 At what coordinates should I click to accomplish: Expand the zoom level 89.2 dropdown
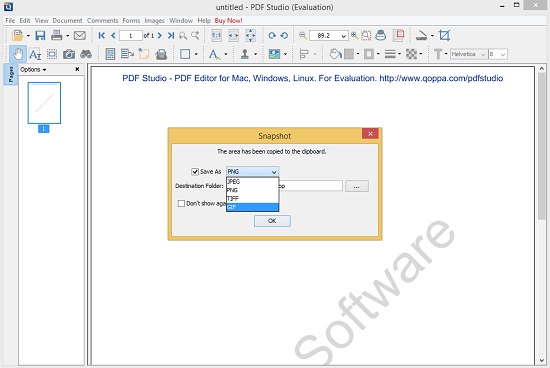(x=344, y=36)
